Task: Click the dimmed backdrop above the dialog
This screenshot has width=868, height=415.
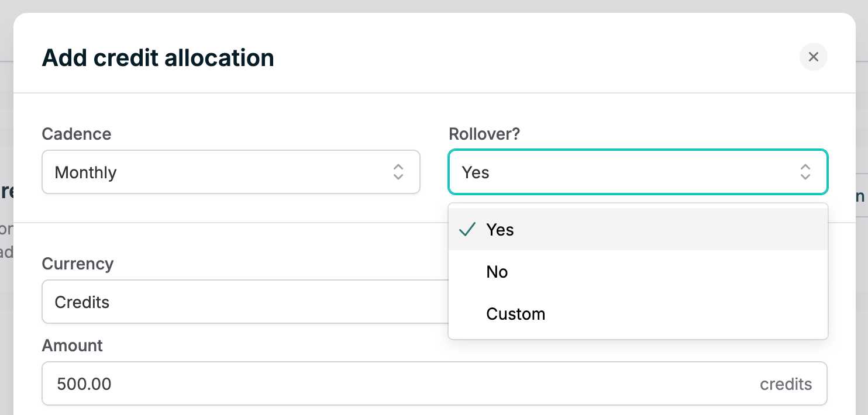Action: tap(433, 6)
